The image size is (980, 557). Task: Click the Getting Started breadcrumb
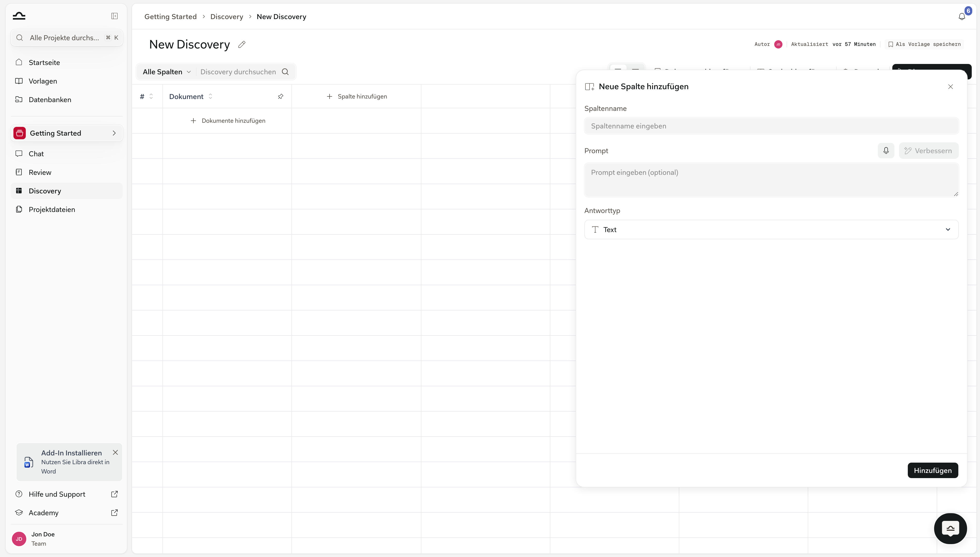point(171,17)
